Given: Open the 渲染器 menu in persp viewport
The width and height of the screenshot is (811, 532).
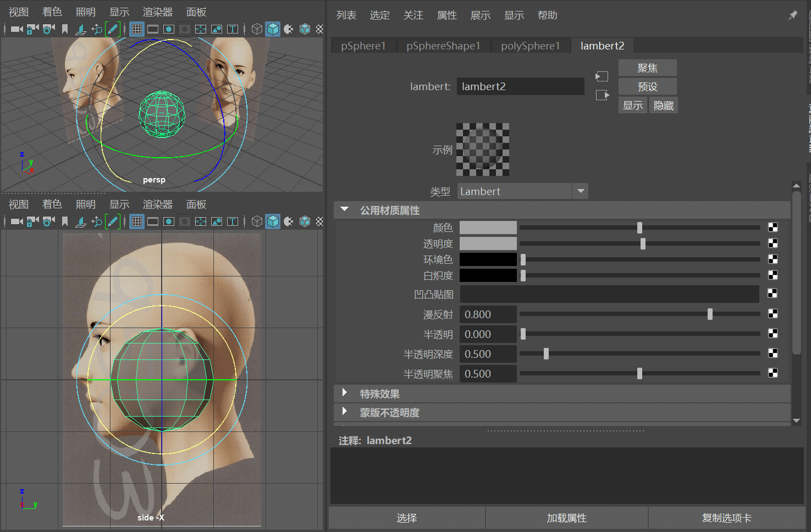Looking at the screenshot, I should [158, 12].
